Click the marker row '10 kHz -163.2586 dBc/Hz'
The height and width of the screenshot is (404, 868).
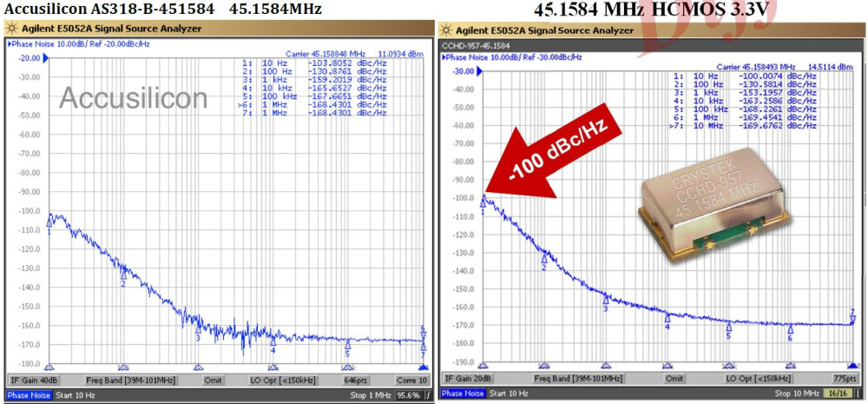[x=745, y=101]
